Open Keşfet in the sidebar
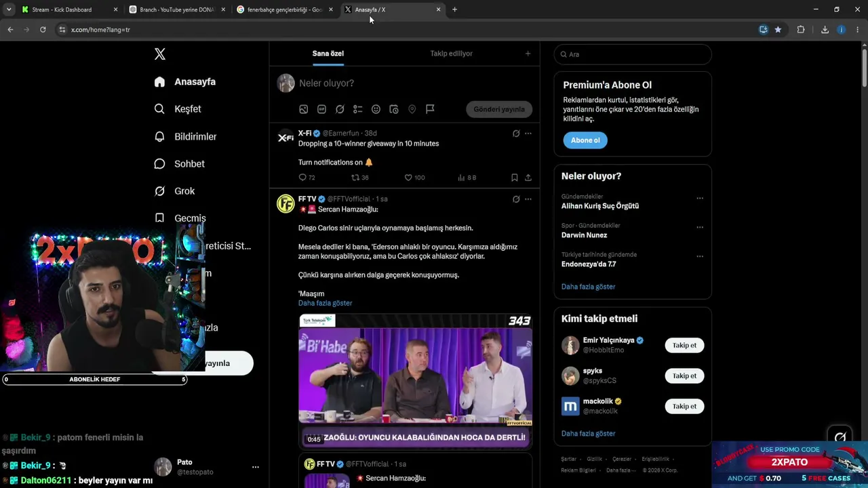The width and height of the screenshot is (868, 488). tap(178, 109)
